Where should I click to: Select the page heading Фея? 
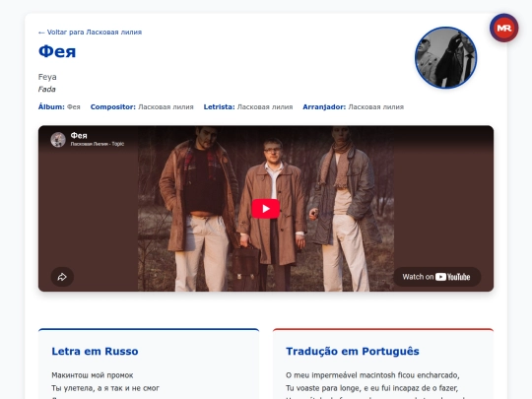tap(57, 52)
